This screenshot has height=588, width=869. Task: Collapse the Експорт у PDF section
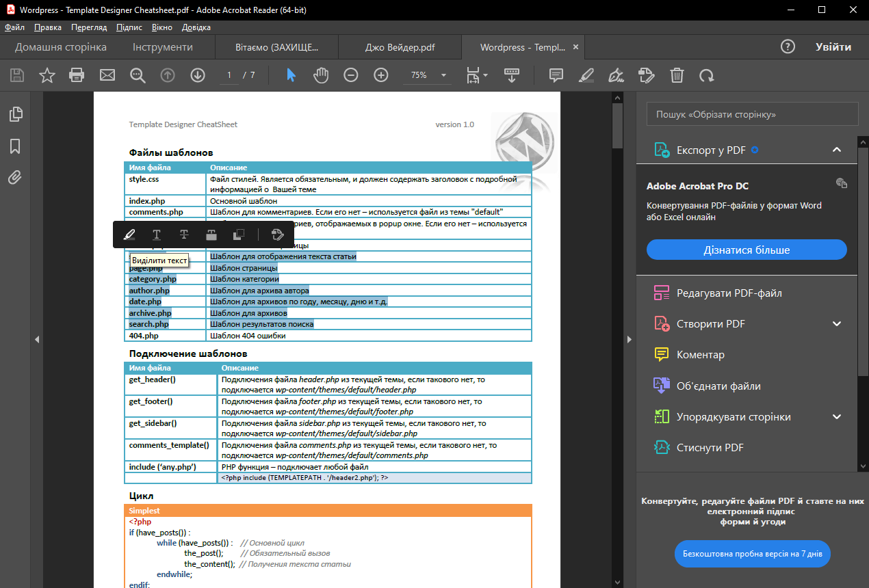pos(836,149)
